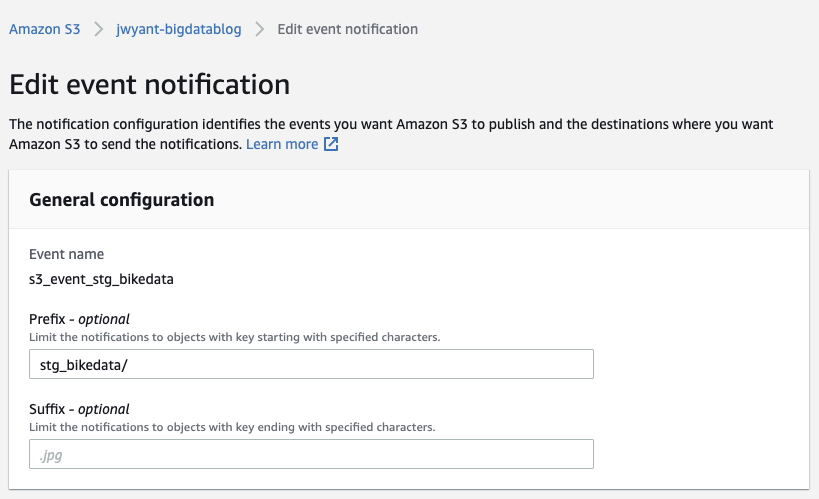Click the chevron after Amazon S3 breadcrumb
Viewport: 819px width, 499px height.
(x=99, y=29)
